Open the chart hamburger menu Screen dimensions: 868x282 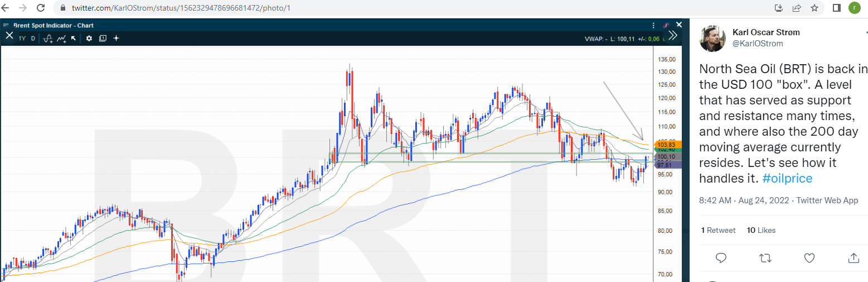click(x=6, y=25)
